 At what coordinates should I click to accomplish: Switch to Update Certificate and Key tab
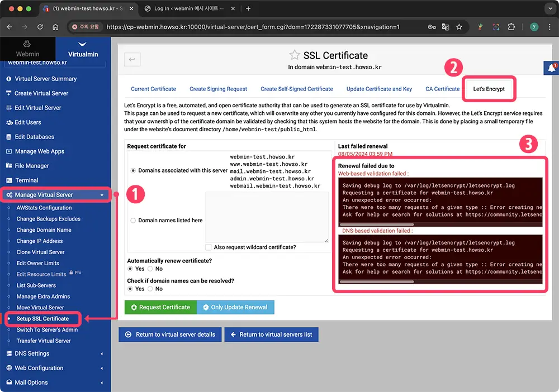(379, 89)
